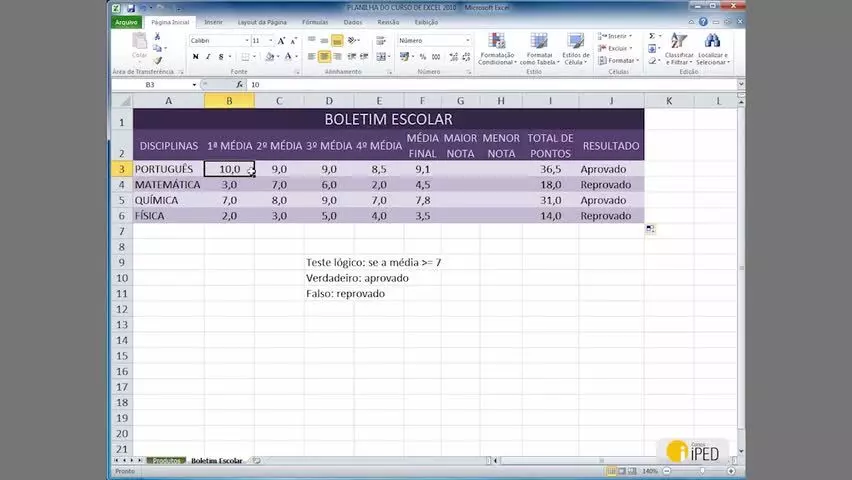Open the Name Box dropdown arrow
The width and height of the screenshot is (852, 480).
coord(194,85)
